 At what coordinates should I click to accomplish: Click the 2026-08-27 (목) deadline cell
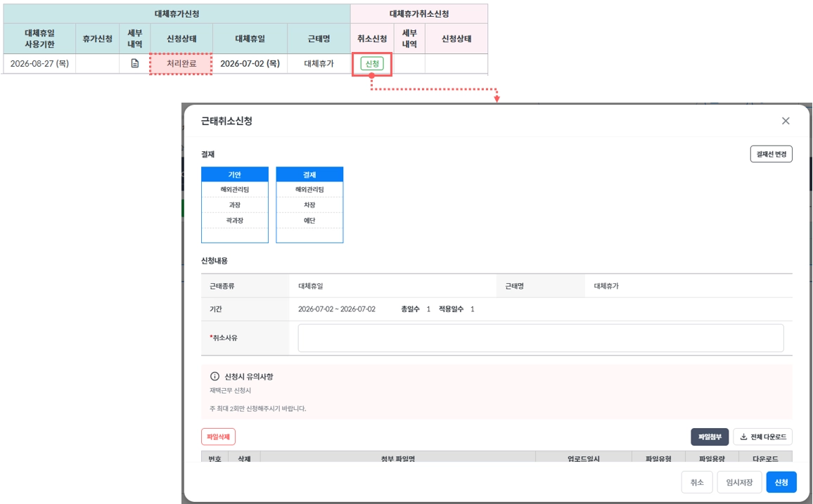pos(39,64)
